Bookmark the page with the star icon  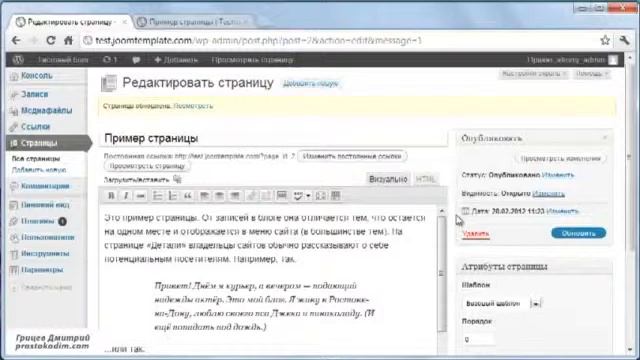point(605,40)
